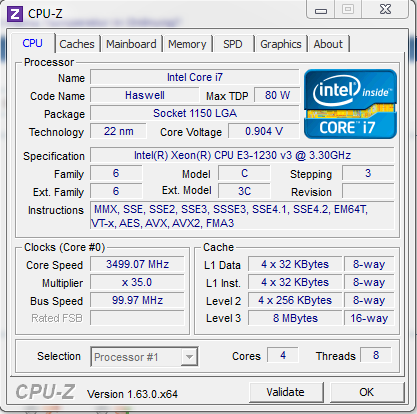The width and height of the screenshot is (417, 414).
Task: Click the Intel Core i7 logo badge
Action: point(350,104)
